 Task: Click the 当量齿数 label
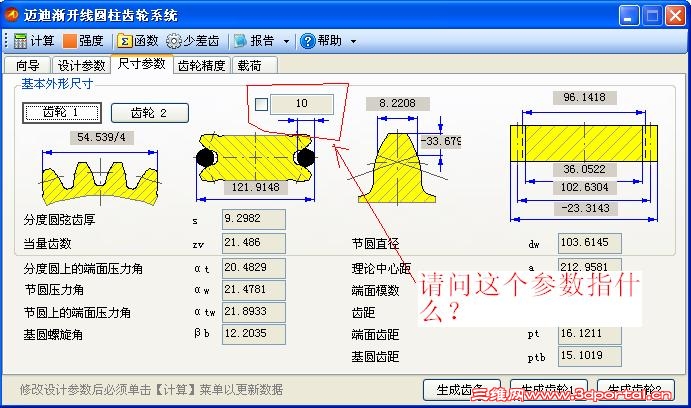pos(48,243)
